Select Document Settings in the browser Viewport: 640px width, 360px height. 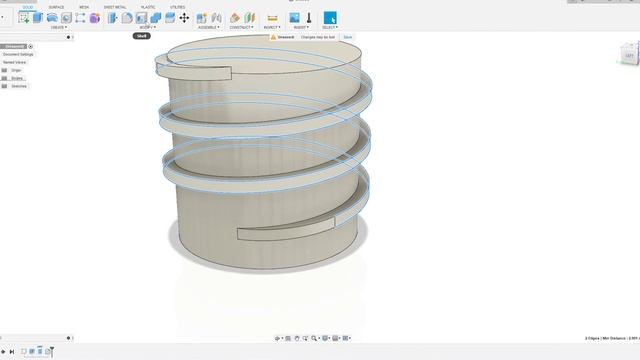pos(18,54)
